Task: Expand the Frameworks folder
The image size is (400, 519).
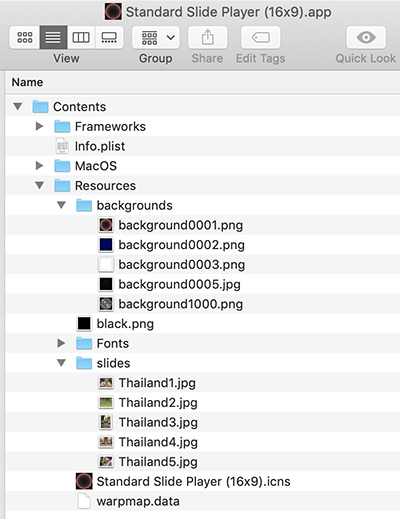Action: click(x=39, y=126)
